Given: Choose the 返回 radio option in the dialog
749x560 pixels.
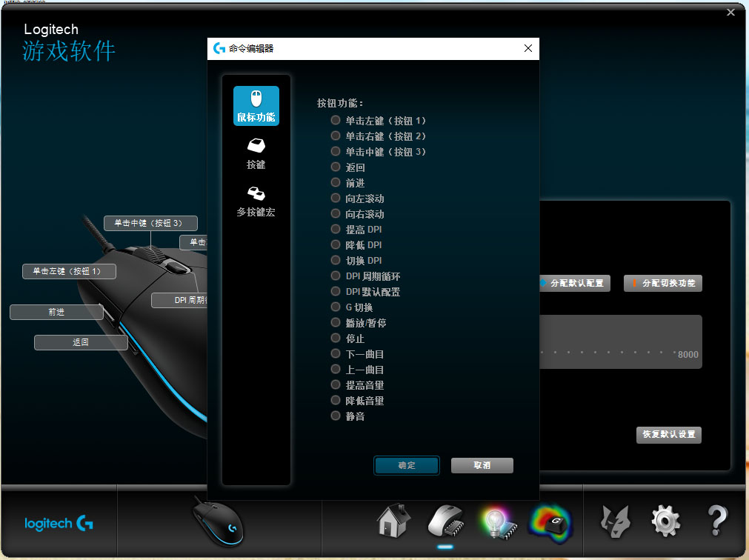Looking at the screenshot, I should tap(336, 167).
